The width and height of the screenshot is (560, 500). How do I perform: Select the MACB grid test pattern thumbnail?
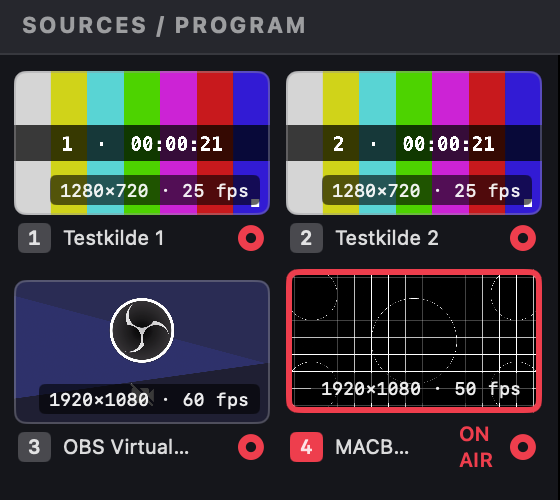pos(414,341)
